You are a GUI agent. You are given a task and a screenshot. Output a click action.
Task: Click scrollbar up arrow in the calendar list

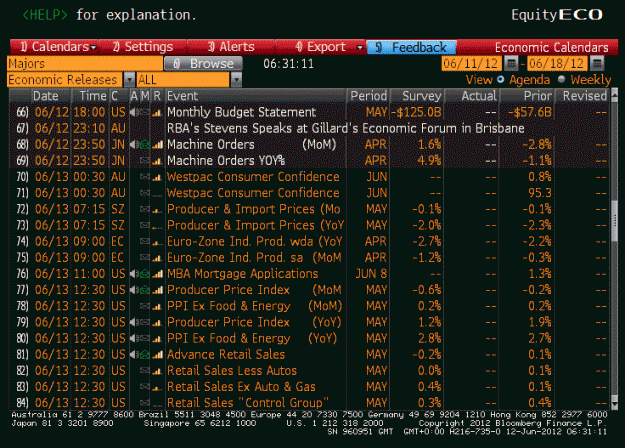[615, 95]
